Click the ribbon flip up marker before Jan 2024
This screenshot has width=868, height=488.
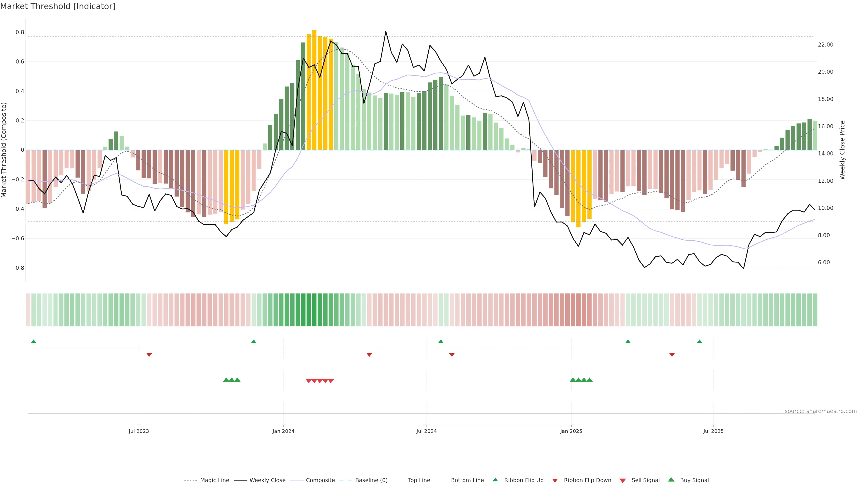pyautogui.click(x=254, y=342)
